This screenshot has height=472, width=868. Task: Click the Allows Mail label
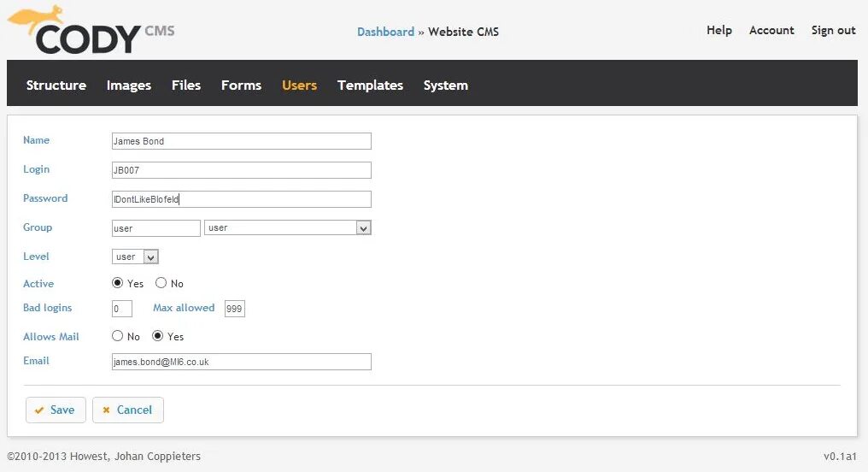point(51,336)
